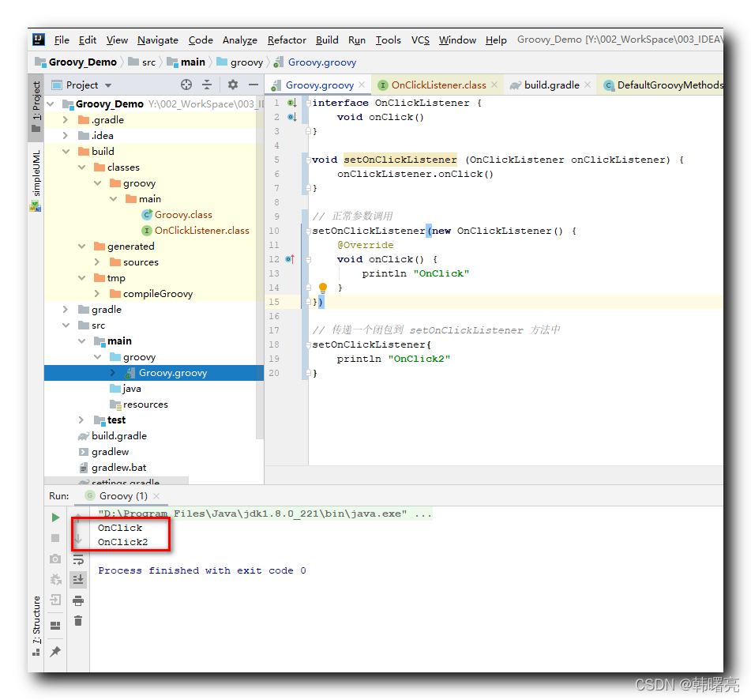
Task: Select OnClickListener.class in the project tree
Action: coord(201,231)
